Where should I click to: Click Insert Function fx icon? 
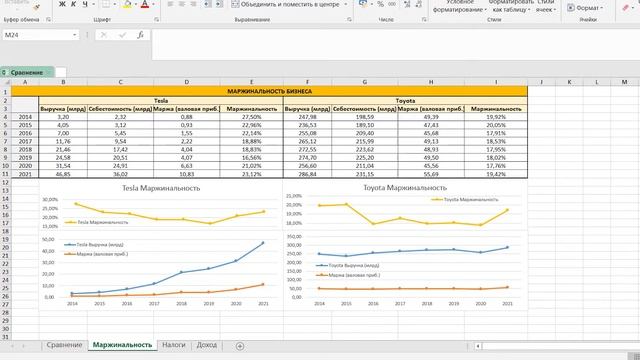[x=140, y=35]
